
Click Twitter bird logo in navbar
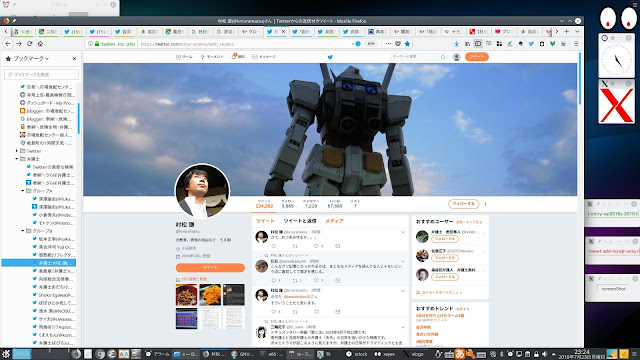pyautogui.click(x=330, y=57)
